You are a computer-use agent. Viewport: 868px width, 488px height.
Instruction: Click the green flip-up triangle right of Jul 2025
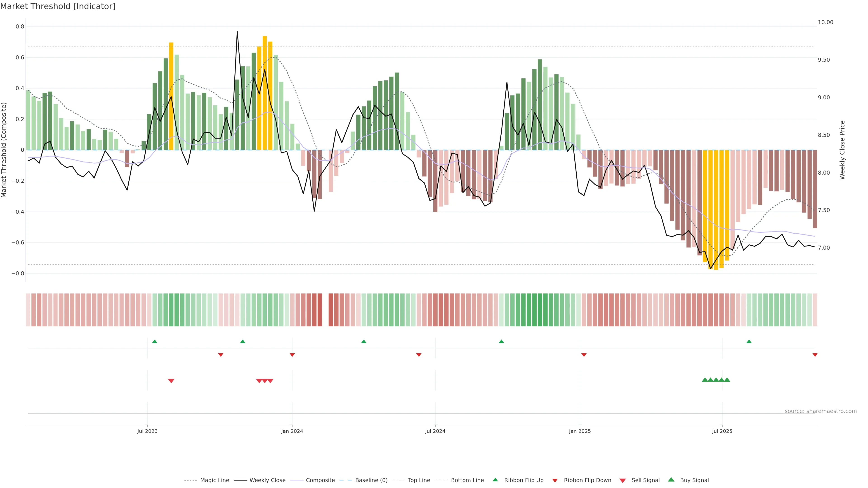click(749, 342)
